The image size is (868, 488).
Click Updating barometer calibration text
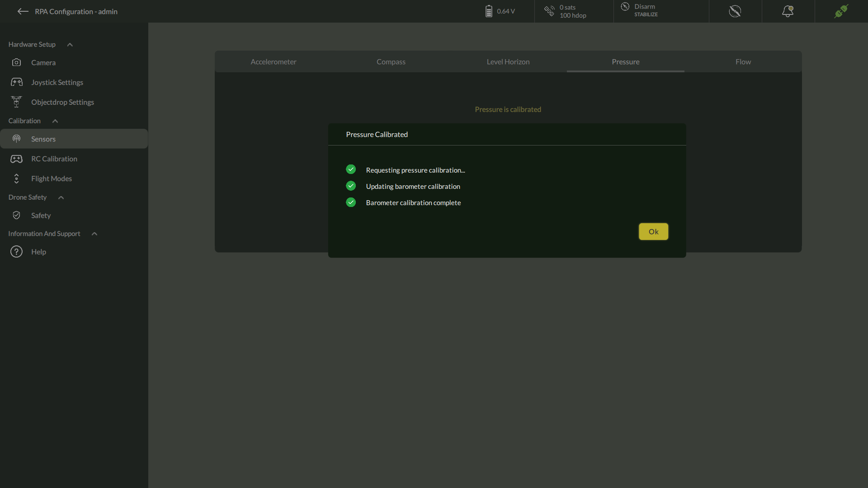click(x=413, y=186)
